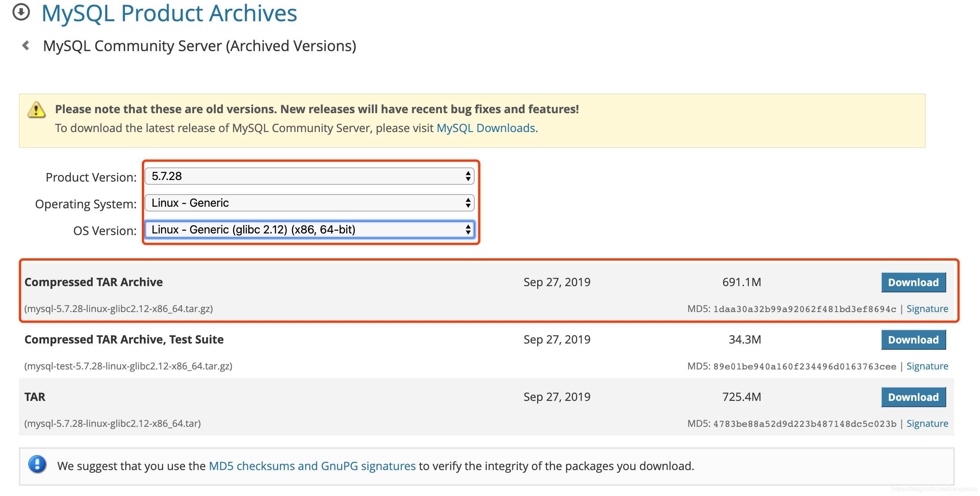This screenshot has width=980, height=496.
Task: Open the Product Version 5.7.28 dropdown
Action: pyautogui.click(x=309, y=176)
